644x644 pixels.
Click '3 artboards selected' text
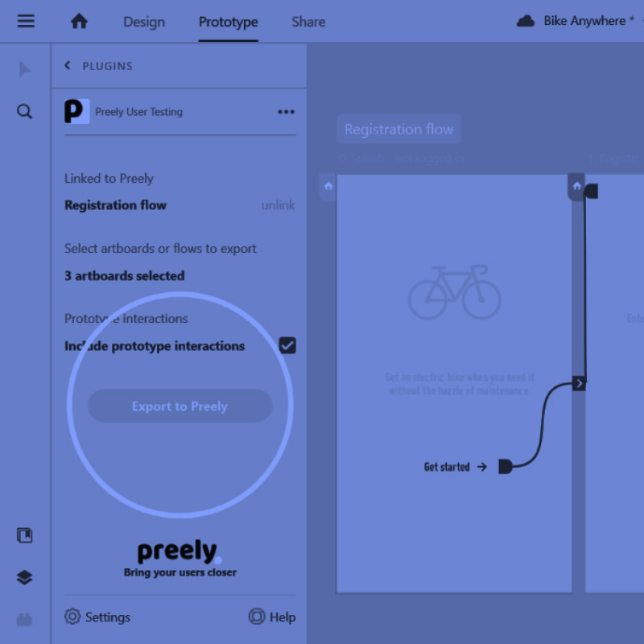click(x=125, y=275)
